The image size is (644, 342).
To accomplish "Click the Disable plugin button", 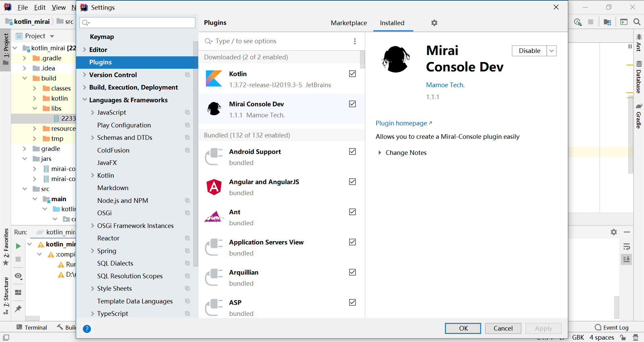I will pyautogui.click(x=529, y=51).
